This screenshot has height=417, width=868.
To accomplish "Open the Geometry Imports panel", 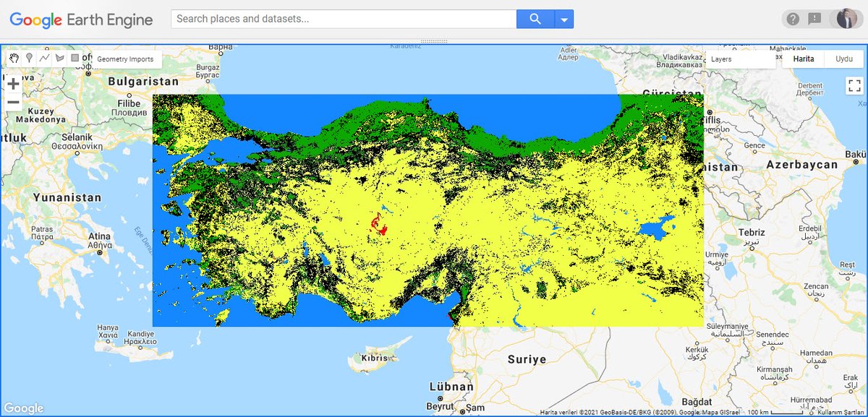I will (125, 59).
